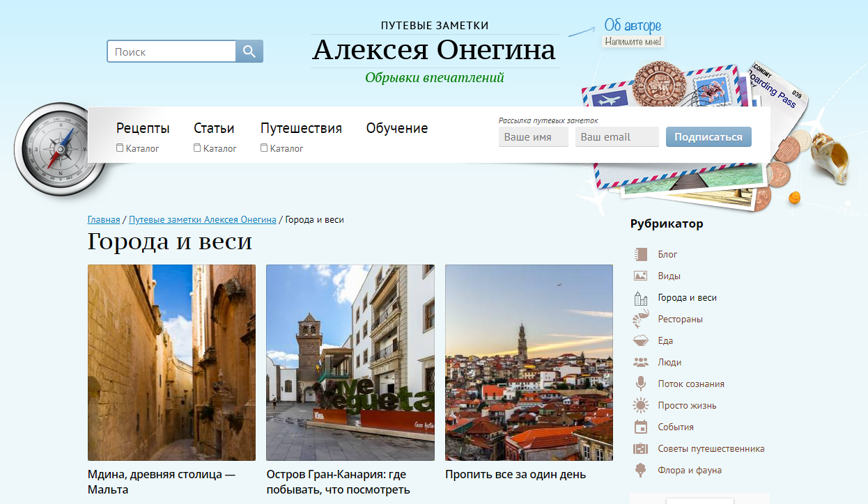
Task: Expand the Каталог under Статьи
Action: pos(215,148)
